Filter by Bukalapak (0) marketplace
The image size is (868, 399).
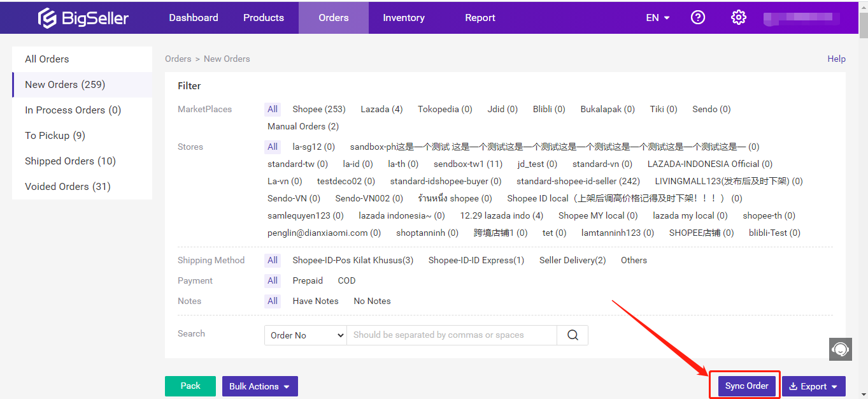point(608,110)
